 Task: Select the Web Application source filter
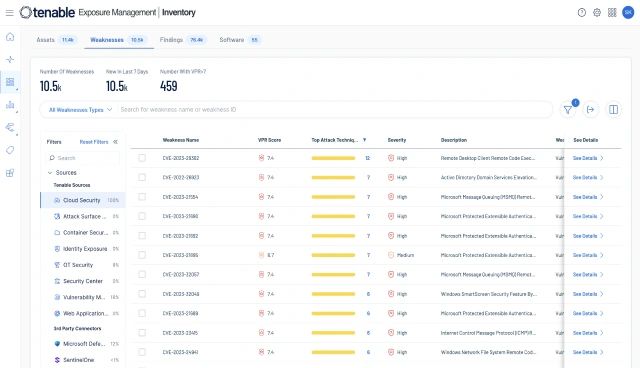[83, 313]
